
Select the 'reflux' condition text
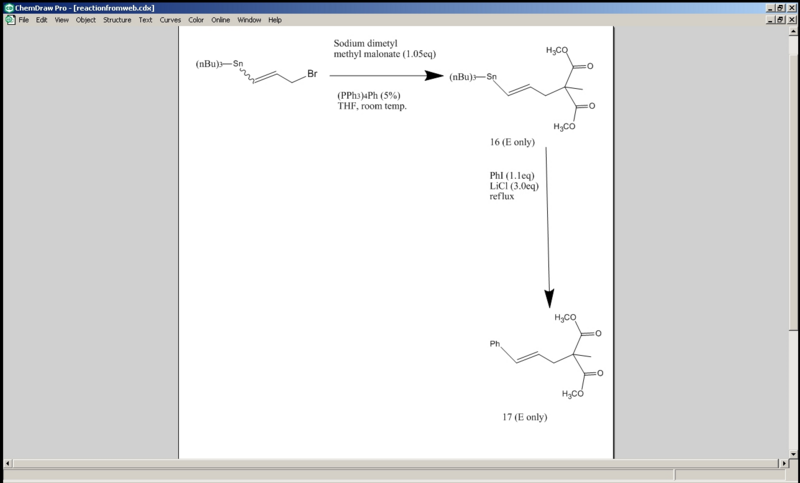(502, 196)
